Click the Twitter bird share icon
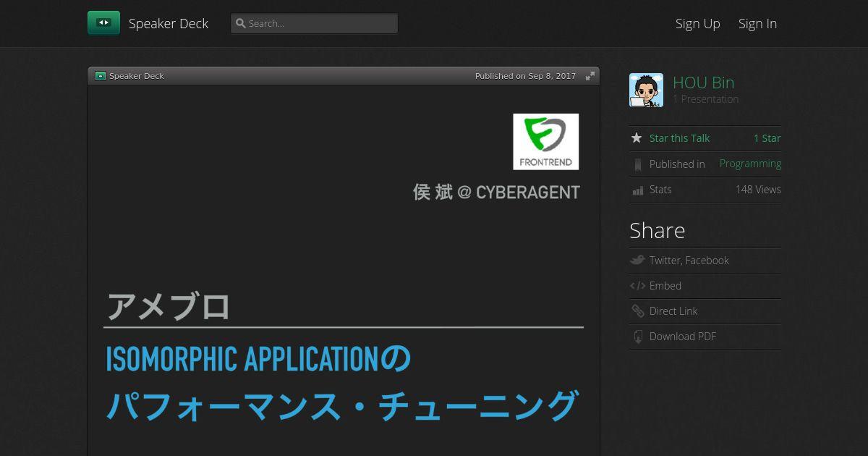The width and height of the screenshot is (868, 456). [x=637, y=260]
